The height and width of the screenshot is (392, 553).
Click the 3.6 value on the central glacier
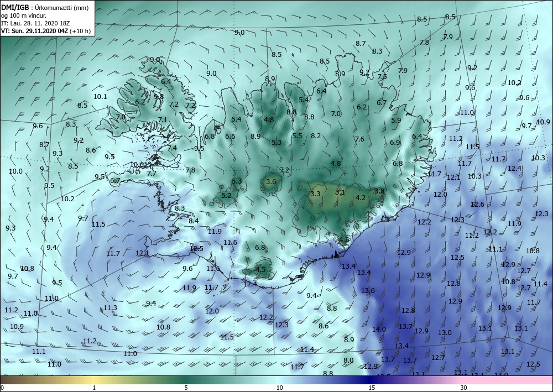point(271,182)
